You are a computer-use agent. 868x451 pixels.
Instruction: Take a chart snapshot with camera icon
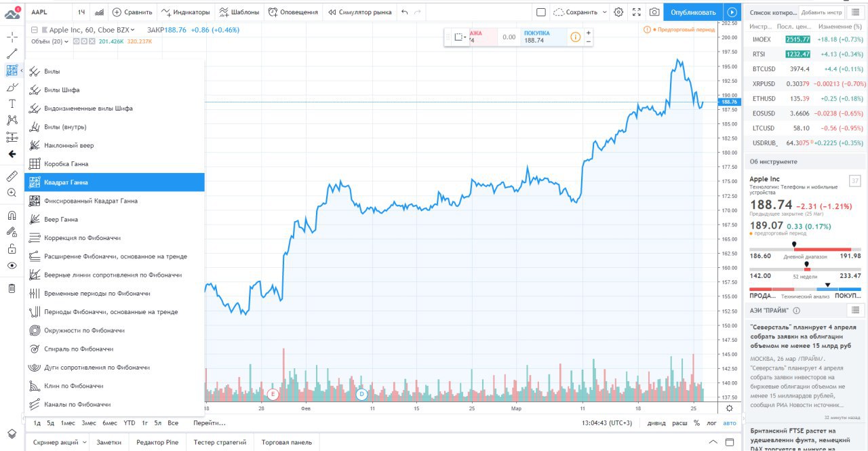coord(654,12)
